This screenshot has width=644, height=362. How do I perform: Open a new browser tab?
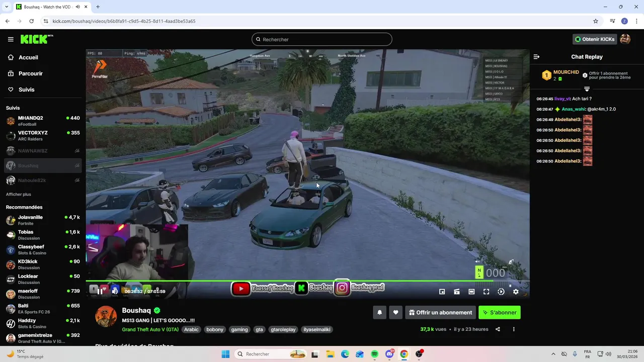(x=98, y=7)
